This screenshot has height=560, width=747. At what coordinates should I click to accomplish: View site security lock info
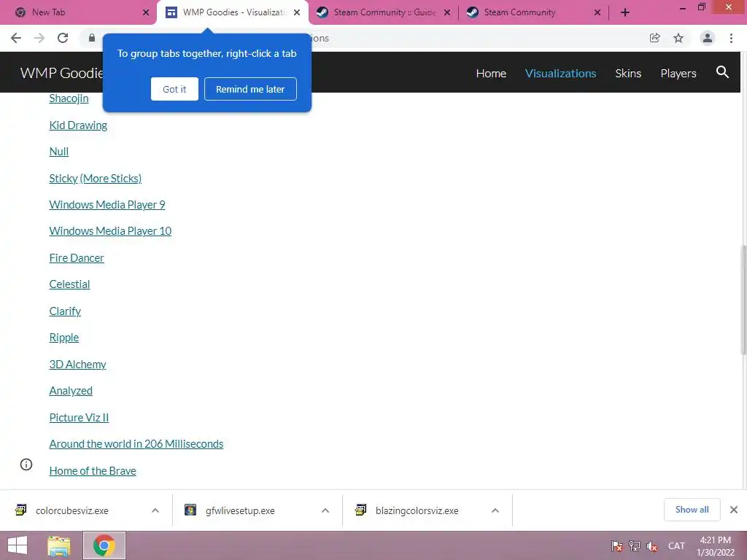tap(92, 38)
